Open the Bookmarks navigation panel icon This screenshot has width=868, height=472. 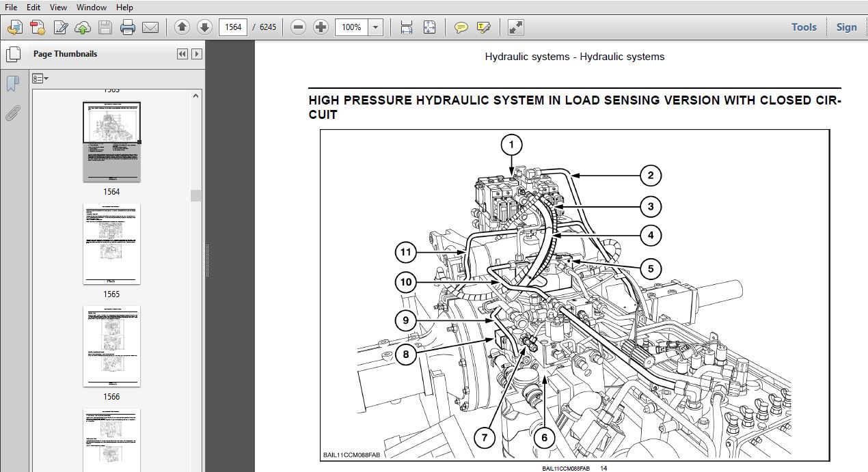[12, 84]
